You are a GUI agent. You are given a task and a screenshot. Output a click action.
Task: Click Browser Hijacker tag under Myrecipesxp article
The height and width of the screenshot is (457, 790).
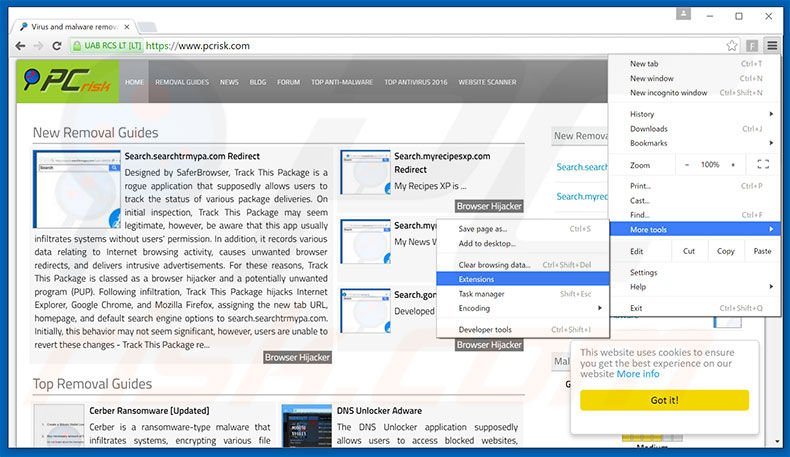[489, 206]
